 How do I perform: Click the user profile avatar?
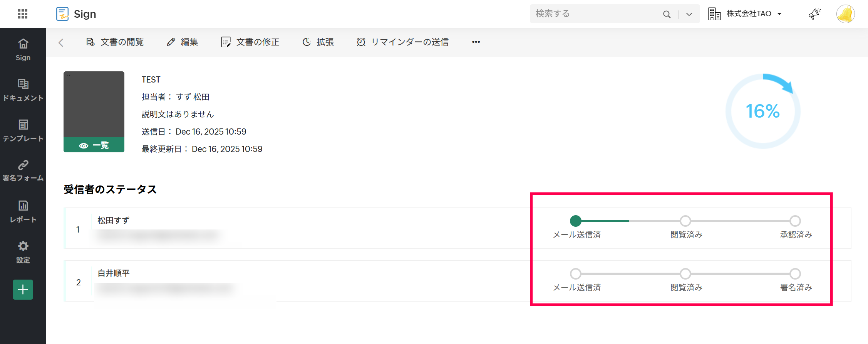845,14
